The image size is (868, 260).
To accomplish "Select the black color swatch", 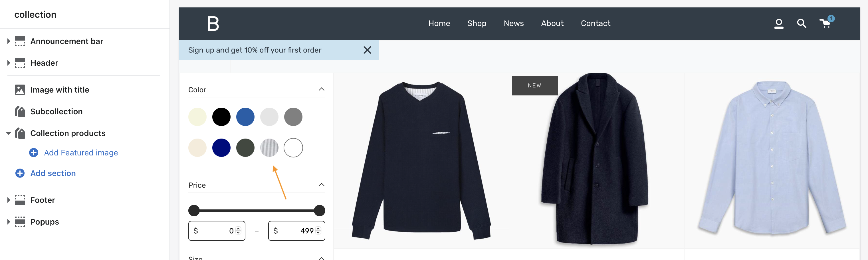I will (x=221, y=117).
